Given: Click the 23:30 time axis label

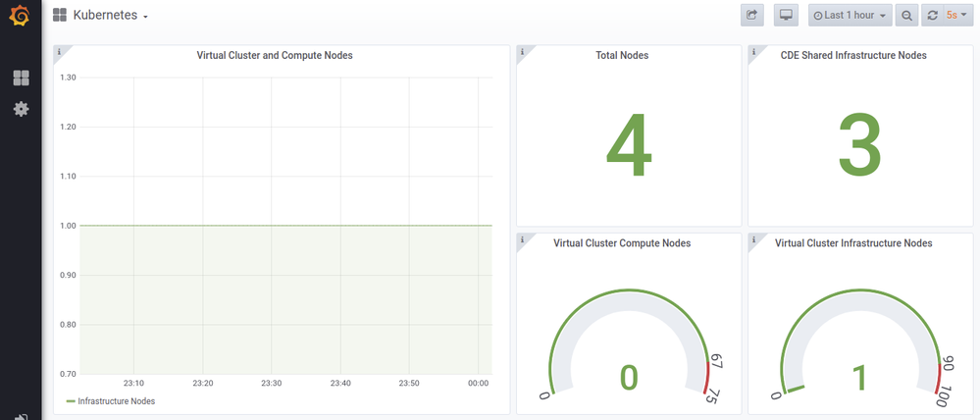Looking at the screenshot, I should pos(272,383).
